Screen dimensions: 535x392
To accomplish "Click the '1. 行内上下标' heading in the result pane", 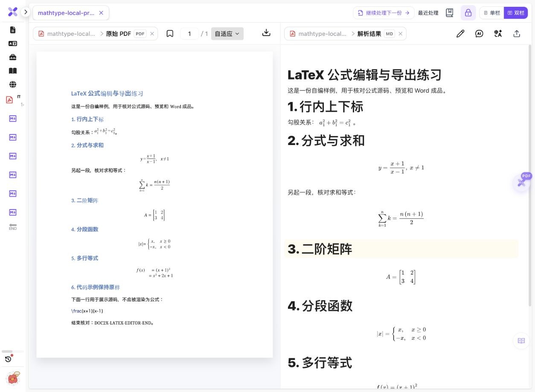I will point(326,107).
